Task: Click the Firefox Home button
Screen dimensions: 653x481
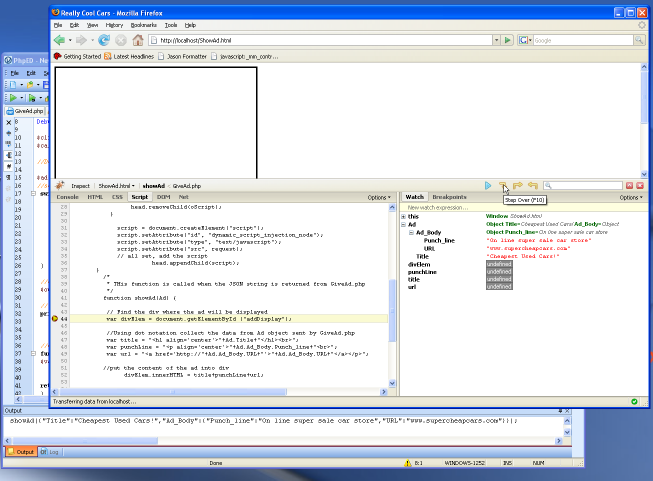Action: (138, 40)
